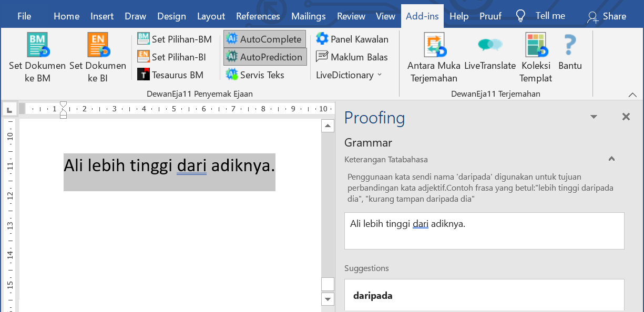Click the Set Dokumen ke BI icon

pyautogui.click(x=98, y=45)
